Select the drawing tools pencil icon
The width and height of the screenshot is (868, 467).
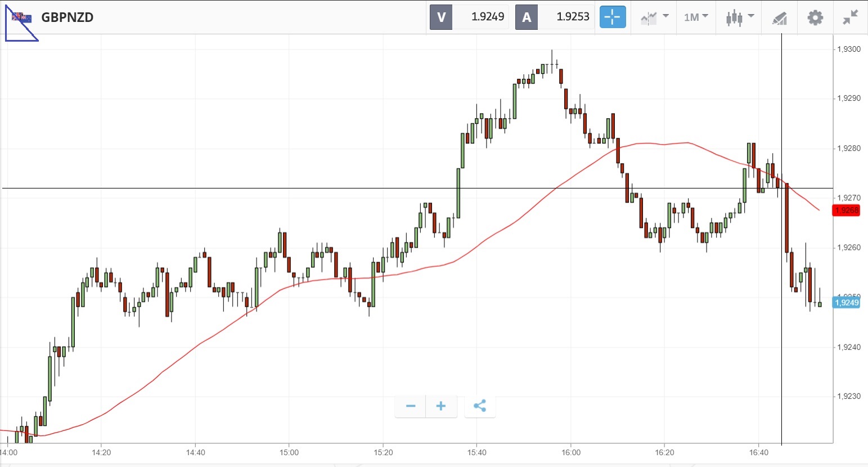(x=779, y=18)
